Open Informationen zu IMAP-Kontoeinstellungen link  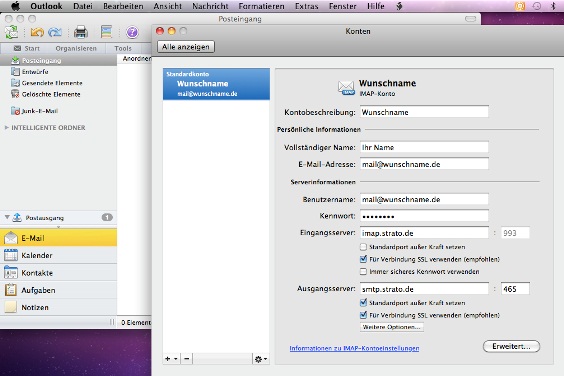[x=354, y=348]
